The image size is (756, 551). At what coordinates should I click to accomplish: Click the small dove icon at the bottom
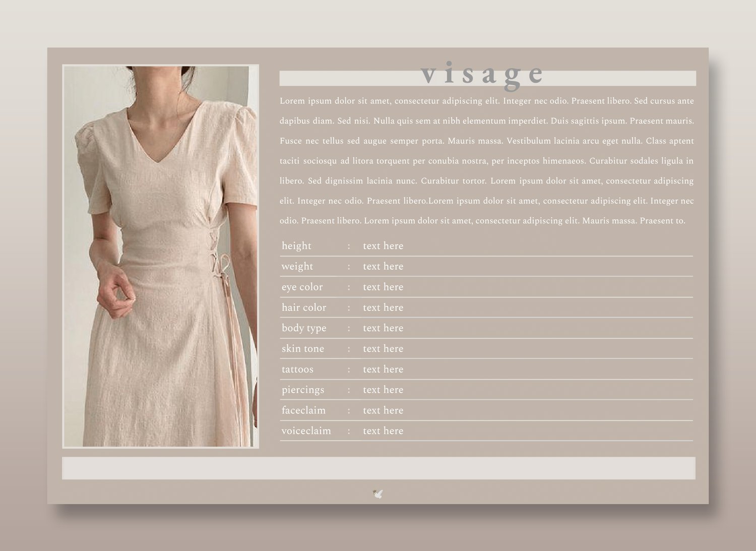378,494
